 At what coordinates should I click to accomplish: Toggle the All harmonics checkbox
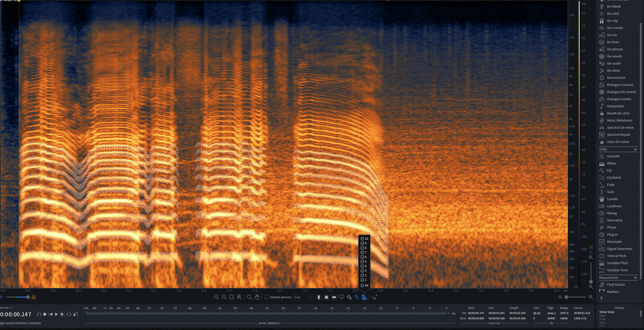362,286
